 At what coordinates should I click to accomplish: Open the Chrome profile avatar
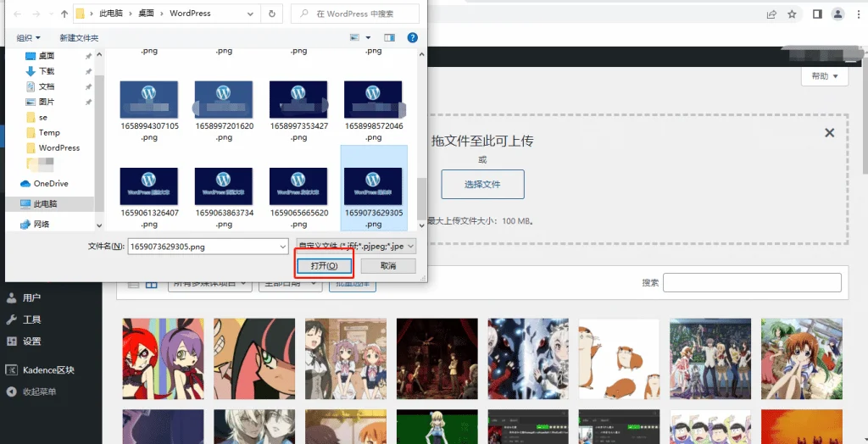(838, 14)
